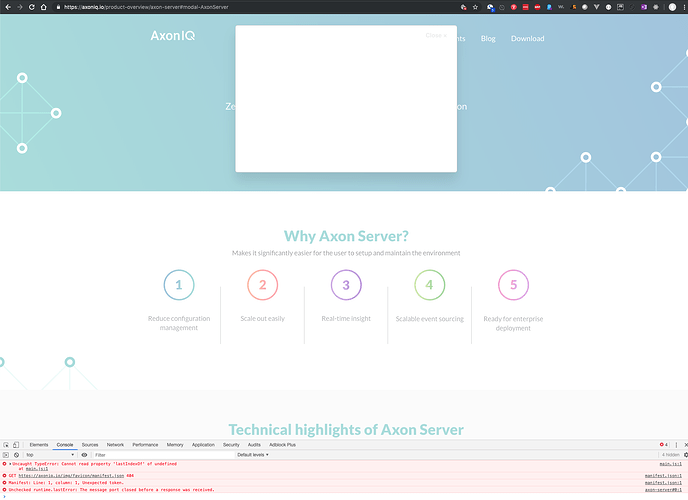
Task: Open the purple OneNote extension icon
Action: [x=644, y=7]
